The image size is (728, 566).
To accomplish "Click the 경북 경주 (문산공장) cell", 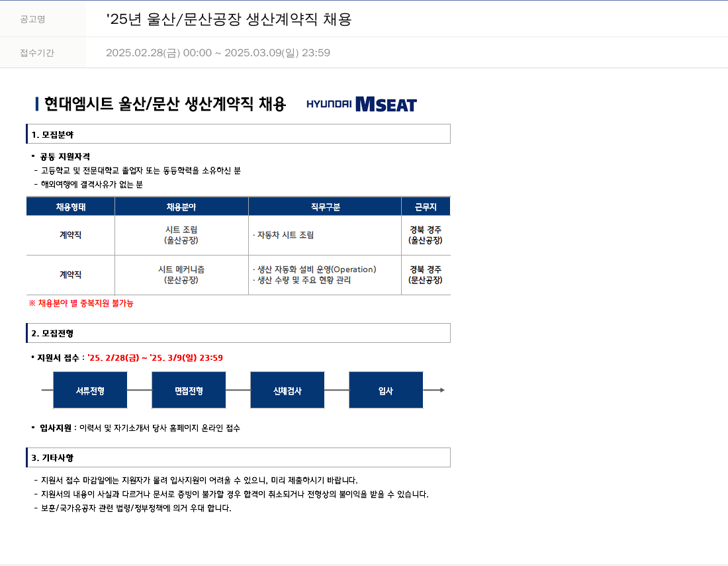I will point(426,275).
